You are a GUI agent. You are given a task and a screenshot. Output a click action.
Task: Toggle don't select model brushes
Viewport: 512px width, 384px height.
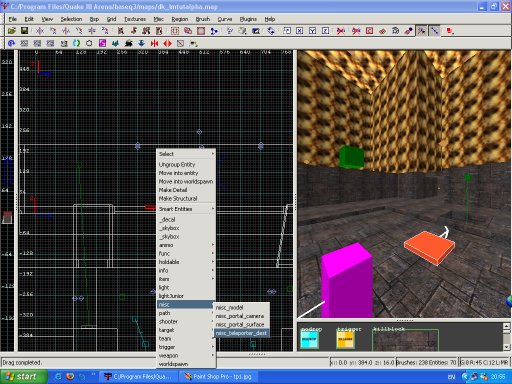pos(341,31)
